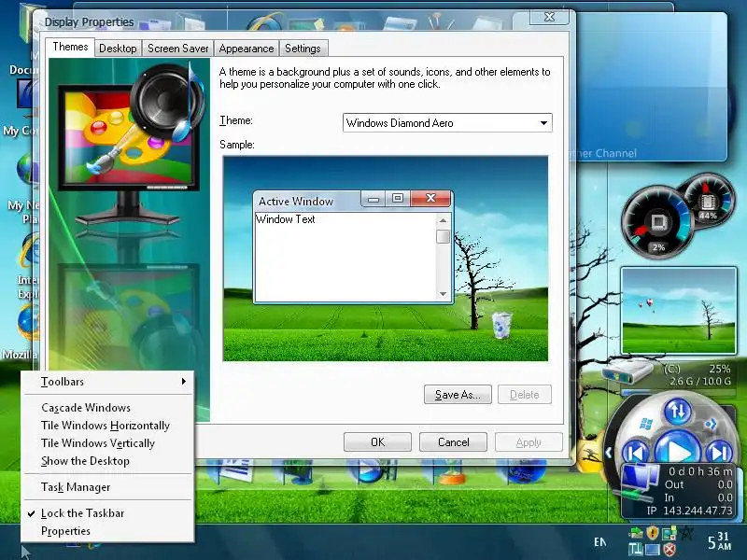
Task: Click the slideshow landscape thumbnail gadget
Action: click(679, 311)
